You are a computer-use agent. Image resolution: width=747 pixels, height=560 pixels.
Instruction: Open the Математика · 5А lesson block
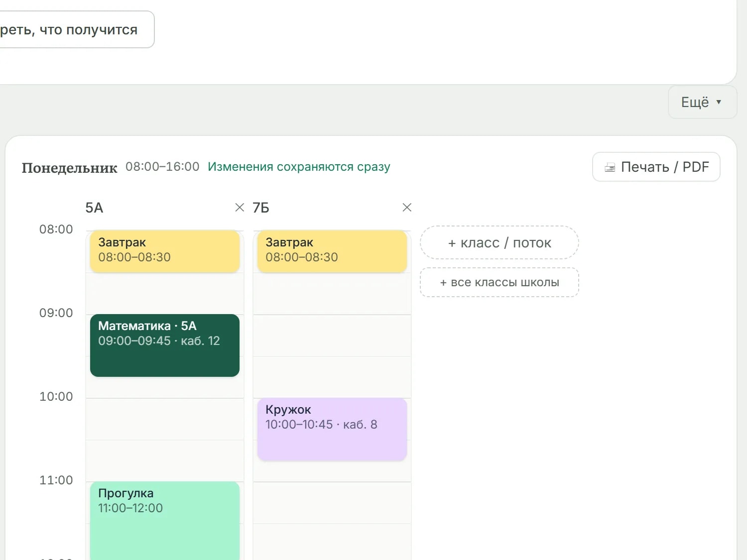coord(165,345)
